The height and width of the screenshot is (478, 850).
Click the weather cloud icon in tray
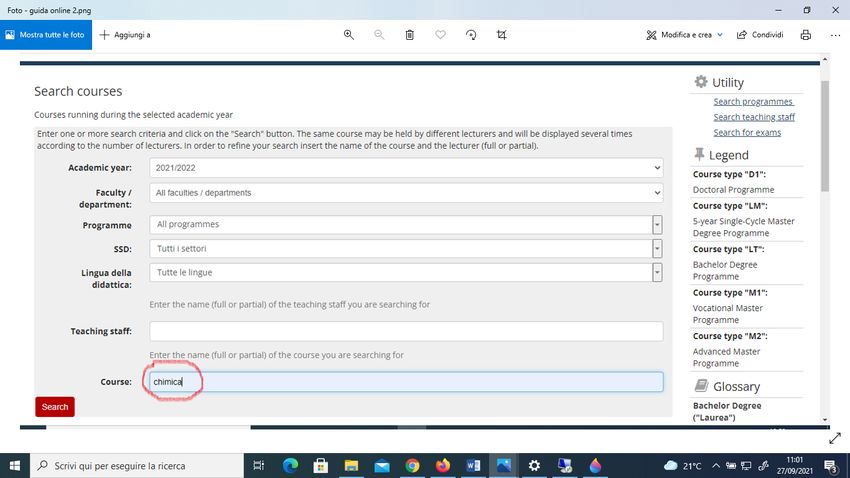point(671,466)
